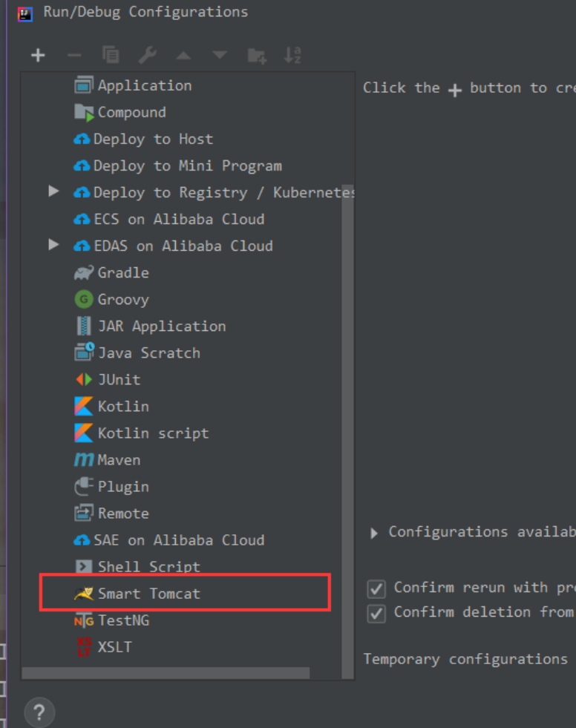576x728 pixels.
Task: Select SAE on Alibaba Cloud entry
Action: coord(179,540)
